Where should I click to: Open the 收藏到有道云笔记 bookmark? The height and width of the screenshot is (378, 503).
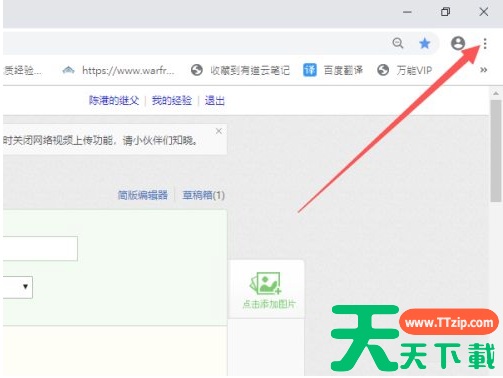[240, 70]
